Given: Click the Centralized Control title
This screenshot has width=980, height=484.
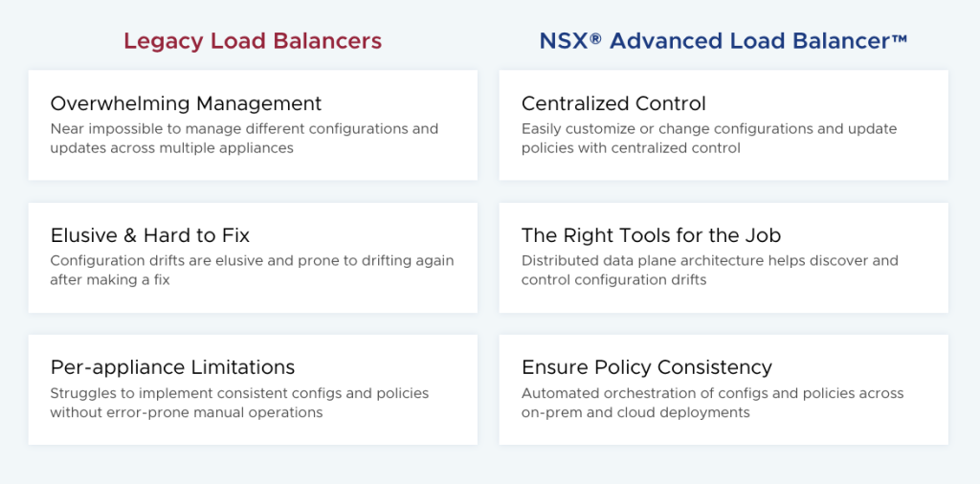Looking at the screenshot, I should (x=613, y=103).
